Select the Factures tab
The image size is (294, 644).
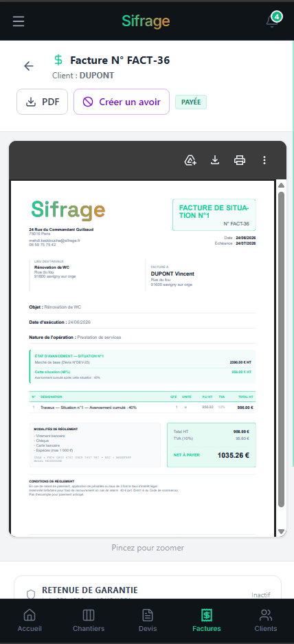point(207,621)
